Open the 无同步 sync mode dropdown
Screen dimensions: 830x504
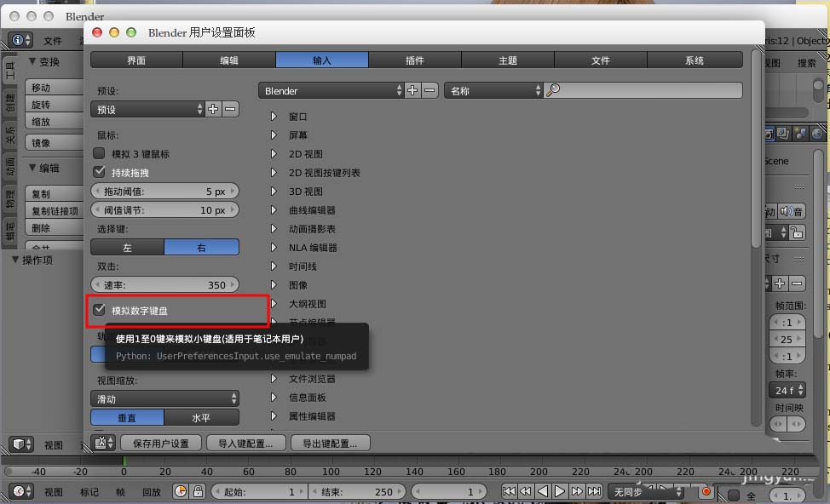pyautogui.click(x=647, y=491)
